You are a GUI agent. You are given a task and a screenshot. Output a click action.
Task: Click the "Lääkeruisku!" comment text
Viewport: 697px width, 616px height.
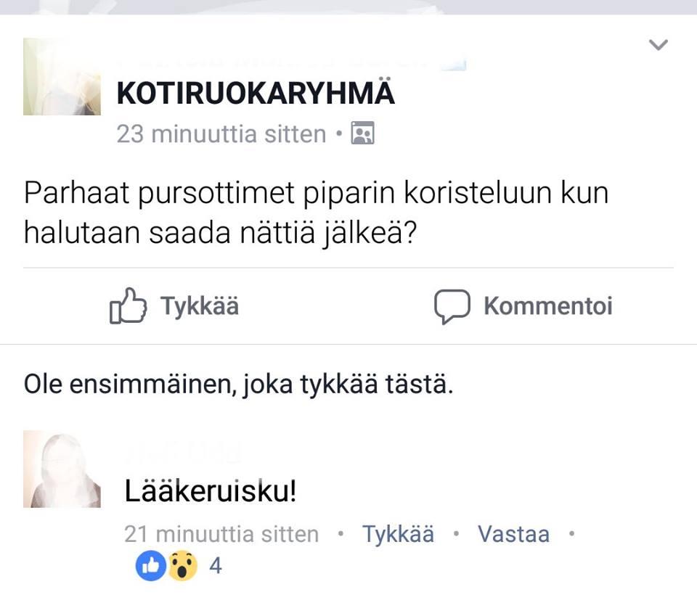click(211, 492)
